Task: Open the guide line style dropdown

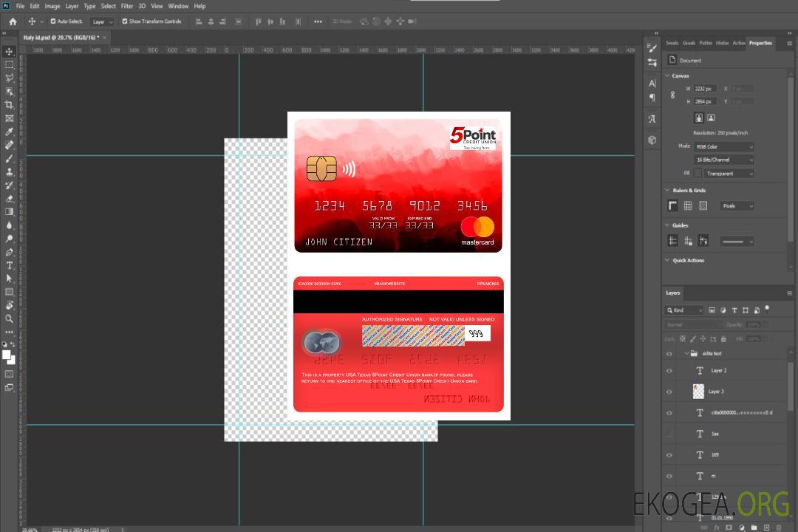Action: (737, 242)
